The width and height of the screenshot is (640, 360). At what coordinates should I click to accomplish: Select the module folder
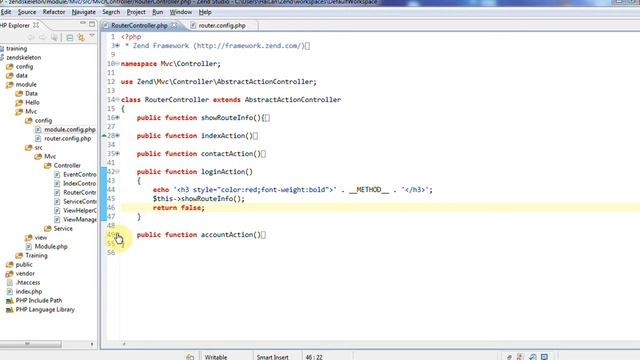26,84
